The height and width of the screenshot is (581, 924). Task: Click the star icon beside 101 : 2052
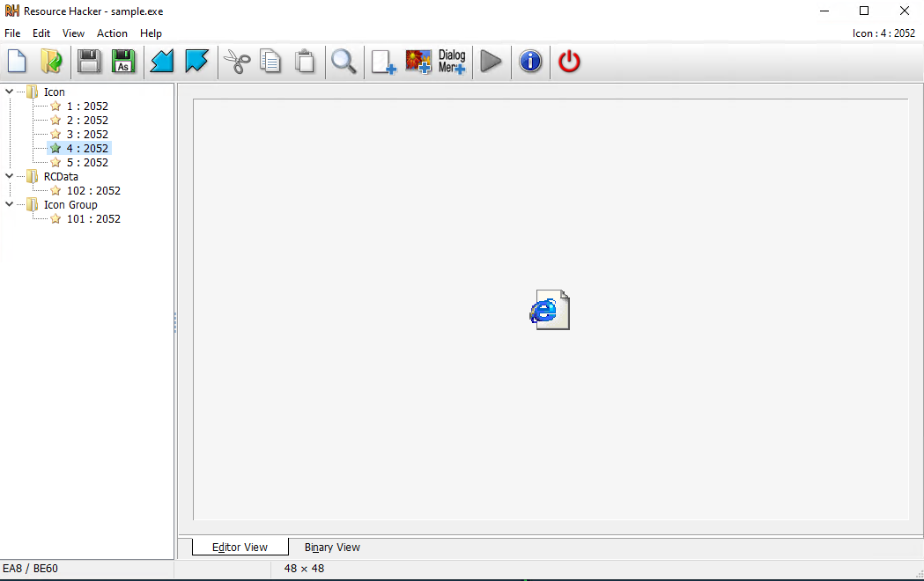pos(55,219)
